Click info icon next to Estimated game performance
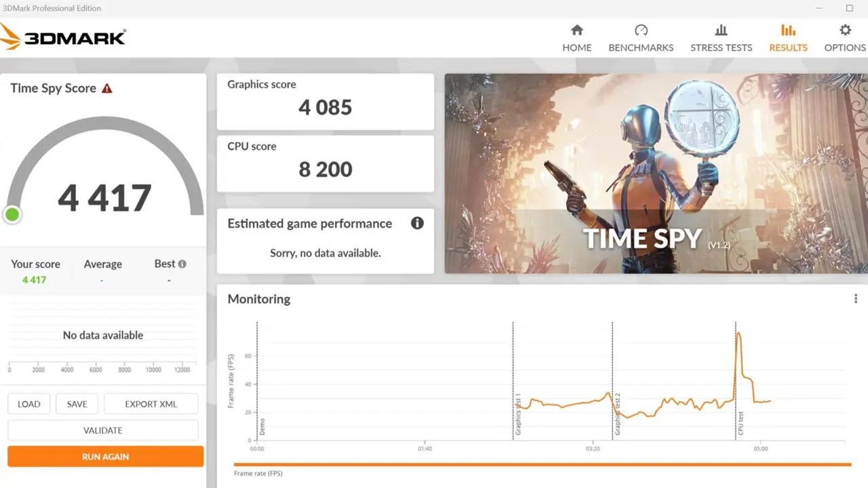 point(417,223)
